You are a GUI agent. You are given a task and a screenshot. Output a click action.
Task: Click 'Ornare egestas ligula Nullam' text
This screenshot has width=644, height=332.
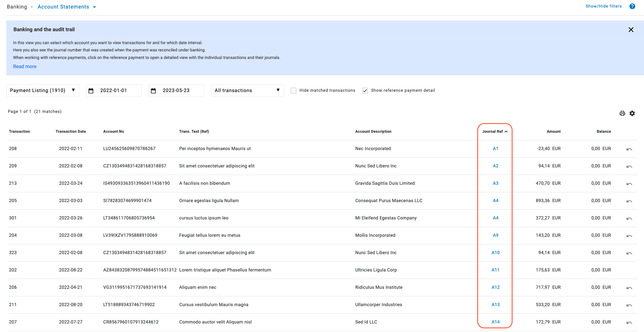[209, 201]
